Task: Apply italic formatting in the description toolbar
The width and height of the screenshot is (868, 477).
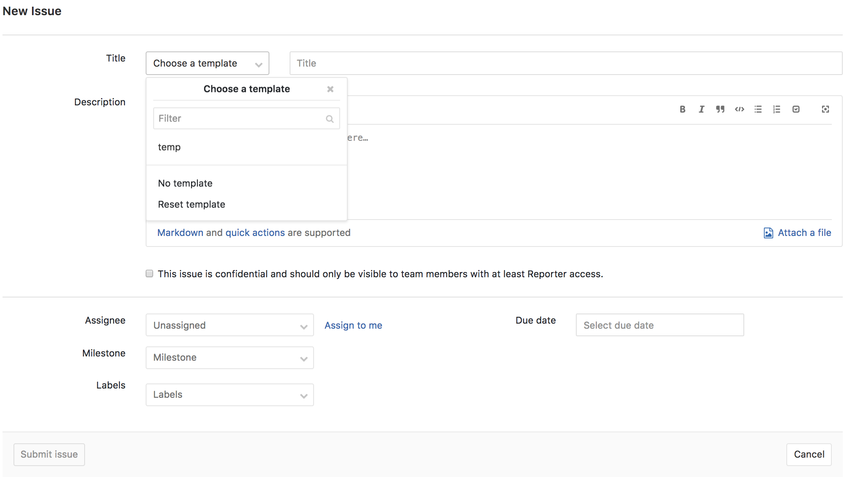Action: pos(701,109)
